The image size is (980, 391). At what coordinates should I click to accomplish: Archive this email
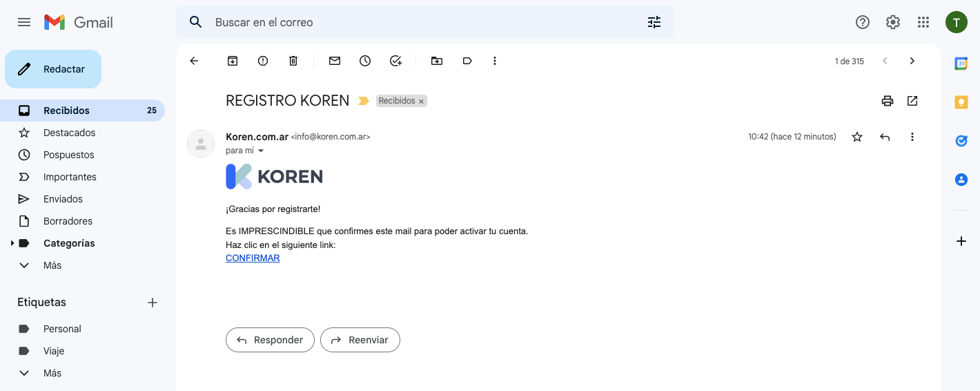click(x=233, y=61)
